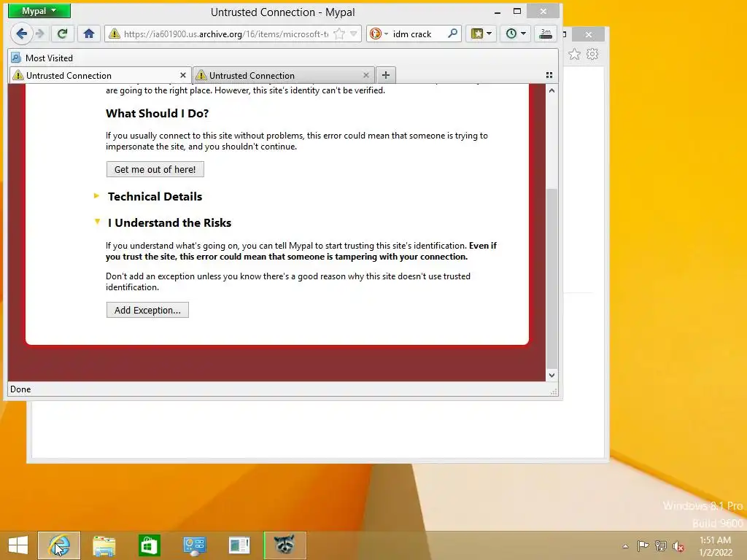Run search with the magnifier icon

(452, 34)
